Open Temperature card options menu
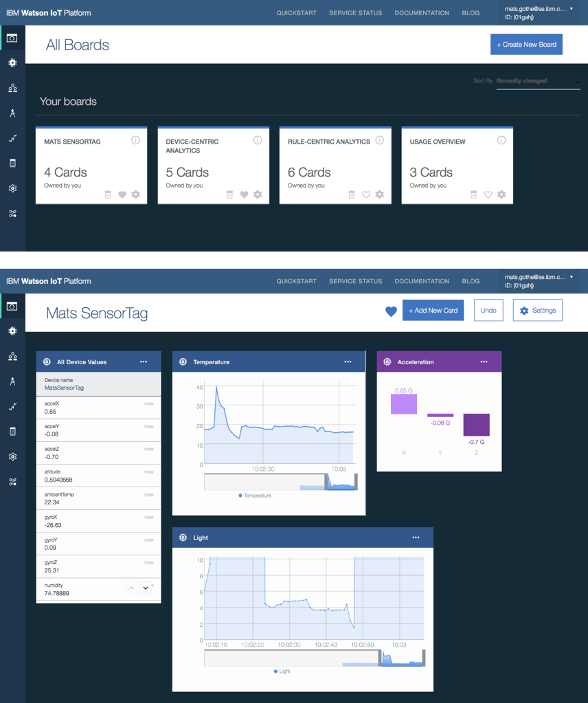Image resolution: width=588 pixels, height=703 pixels. click(x=348, y=362)
